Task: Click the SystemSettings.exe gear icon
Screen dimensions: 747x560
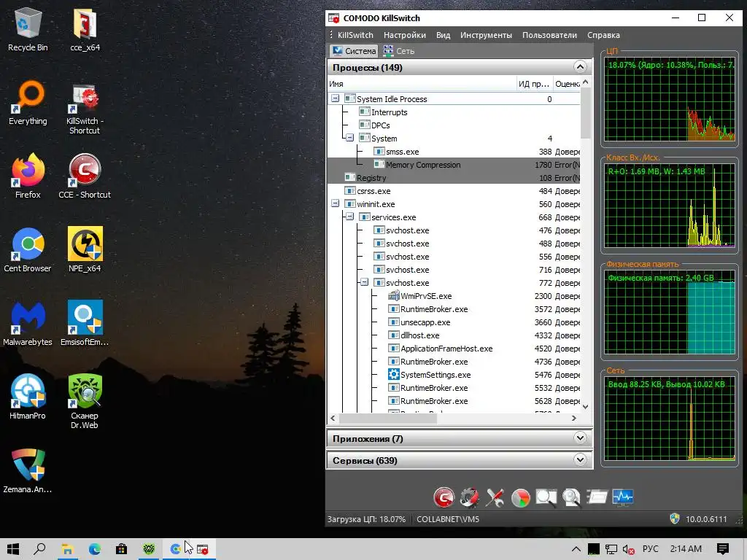Action: point(393,374)
